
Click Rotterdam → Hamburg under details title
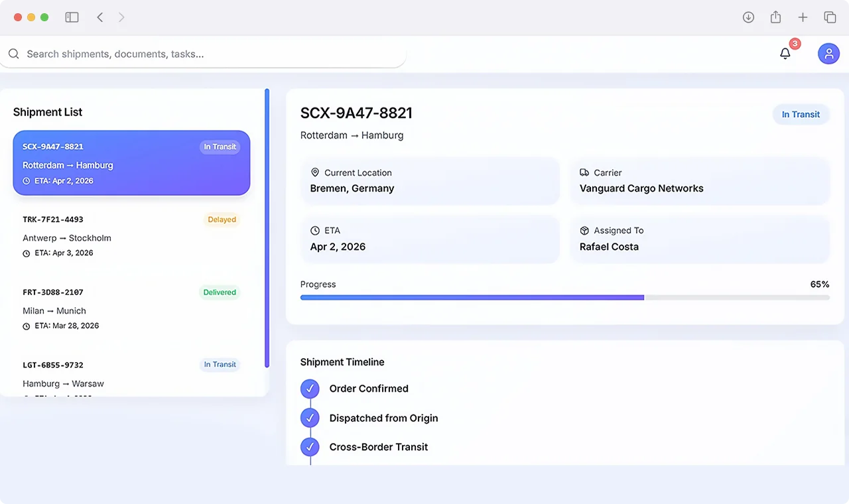click(352, 135)
